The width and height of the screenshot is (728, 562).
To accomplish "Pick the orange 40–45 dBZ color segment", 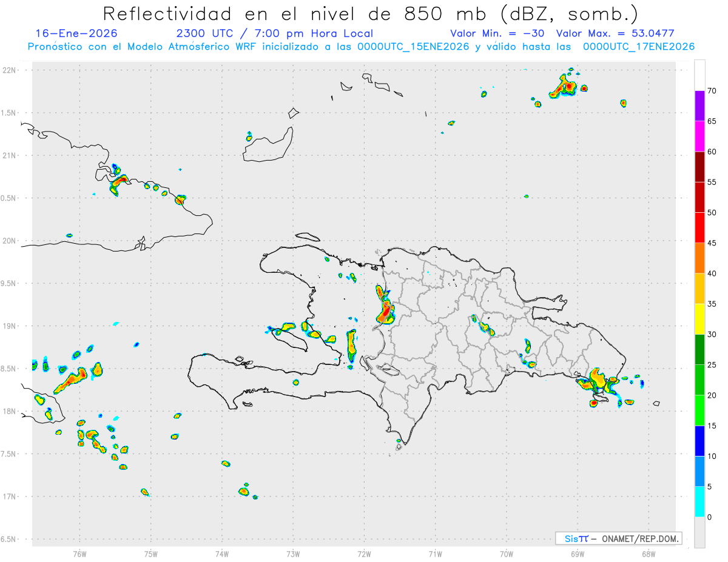I will click(x=699, y=258).
